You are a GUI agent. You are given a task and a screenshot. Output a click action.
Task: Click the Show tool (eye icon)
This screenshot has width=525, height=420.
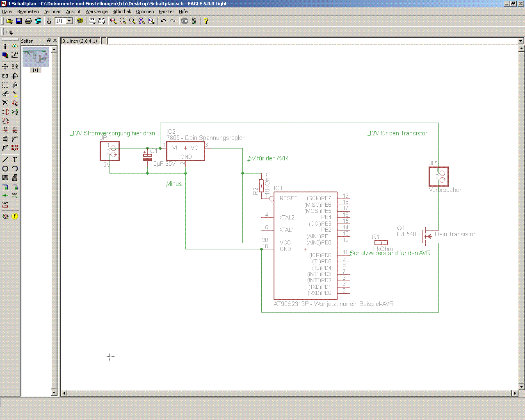click(x=15, y=46)
